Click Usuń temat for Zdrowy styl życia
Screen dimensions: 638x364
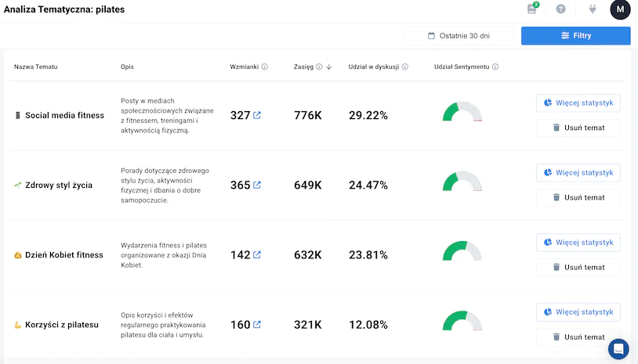click(578, 197)
